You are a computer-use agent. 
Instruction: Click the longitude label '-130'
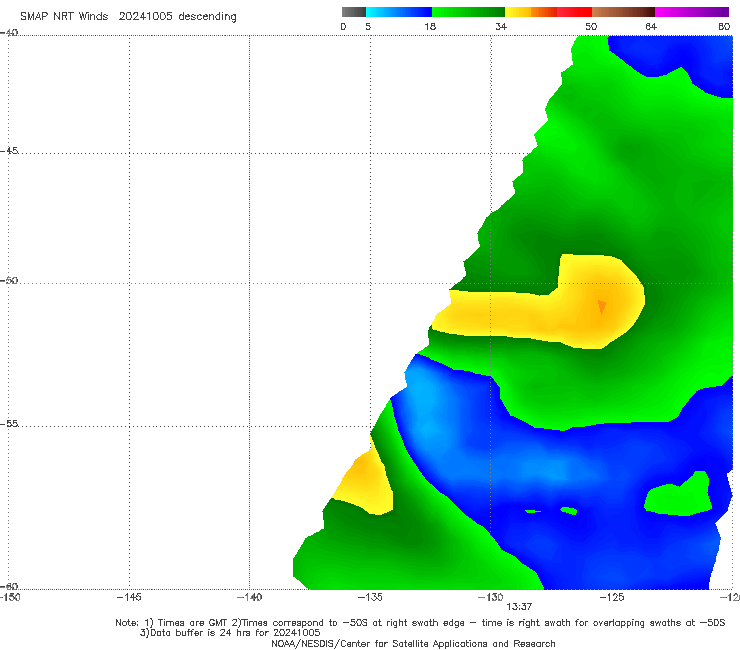coord(491,597)
